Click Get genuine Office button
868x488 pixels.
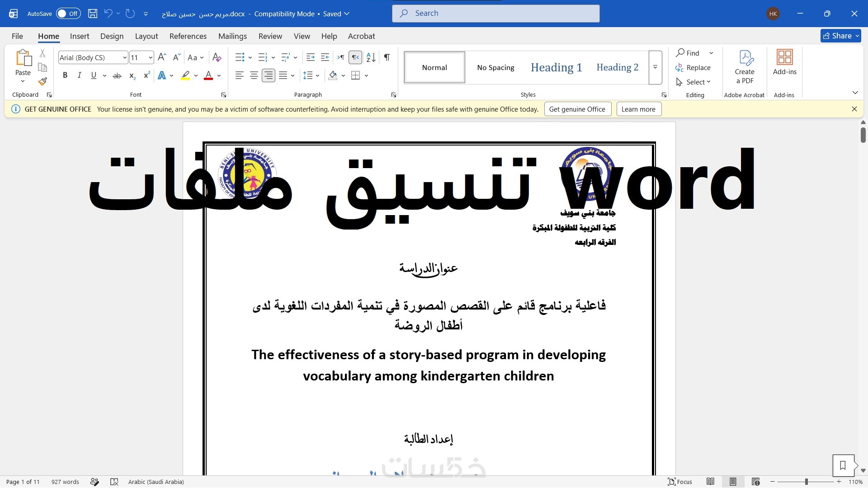578,109
